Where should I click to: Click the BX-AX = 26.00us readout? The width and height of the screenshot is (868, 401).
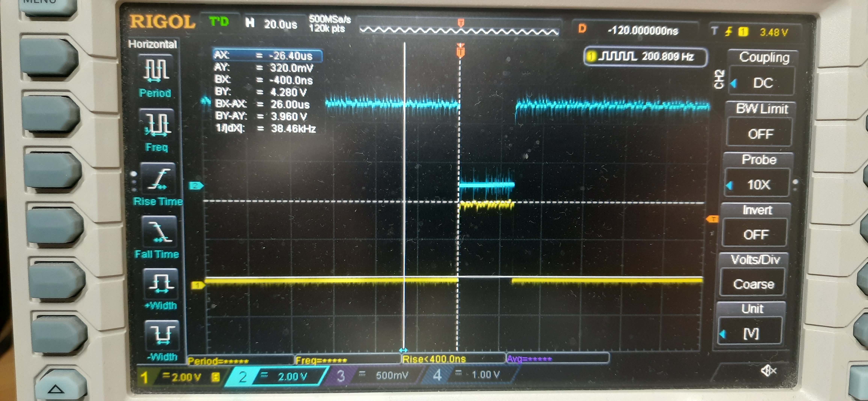[262, 104]
